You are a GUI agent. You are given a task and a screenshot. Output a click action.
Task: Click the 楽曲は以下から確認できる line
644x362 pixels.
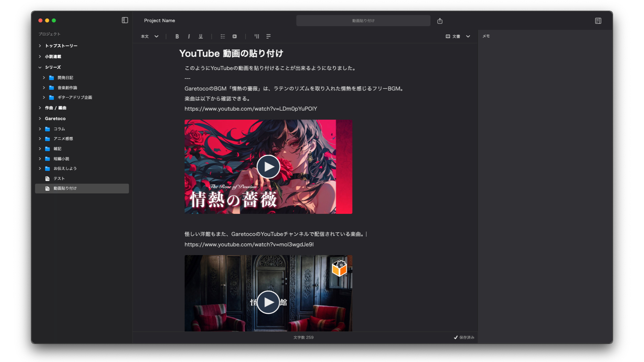[217, 99]
